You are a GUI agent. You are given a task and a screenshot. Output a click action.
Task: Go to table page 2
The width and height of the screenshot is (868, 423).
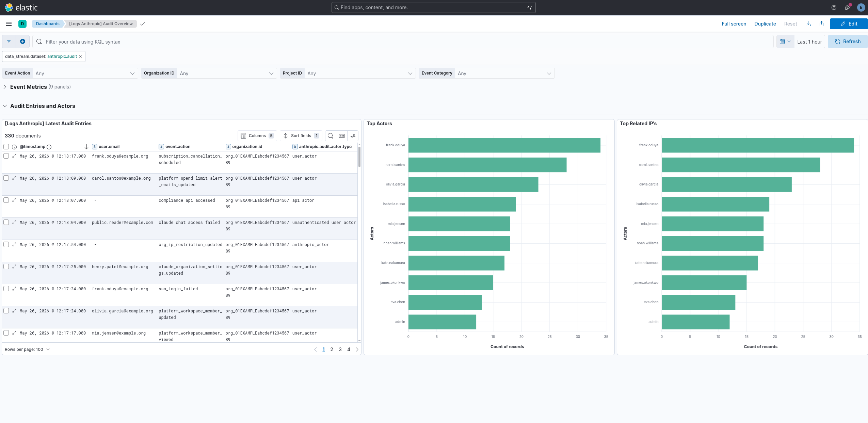point(332,349)
